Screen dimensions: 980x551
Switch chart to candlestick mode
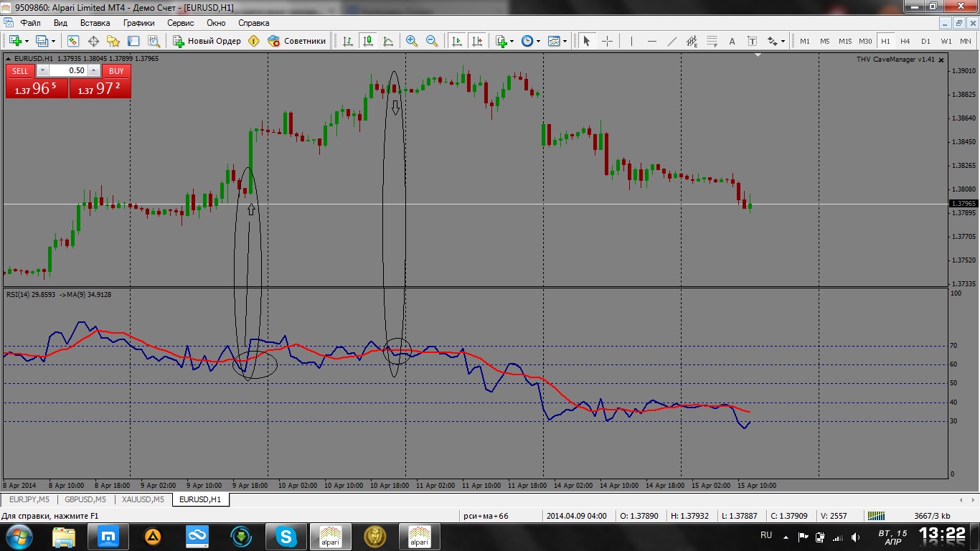tap(368, 41)
